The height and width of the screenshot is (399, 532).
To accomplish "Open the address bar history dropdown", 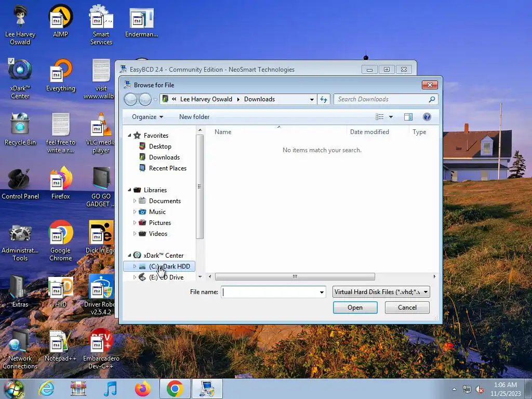I will coord(312,99).
